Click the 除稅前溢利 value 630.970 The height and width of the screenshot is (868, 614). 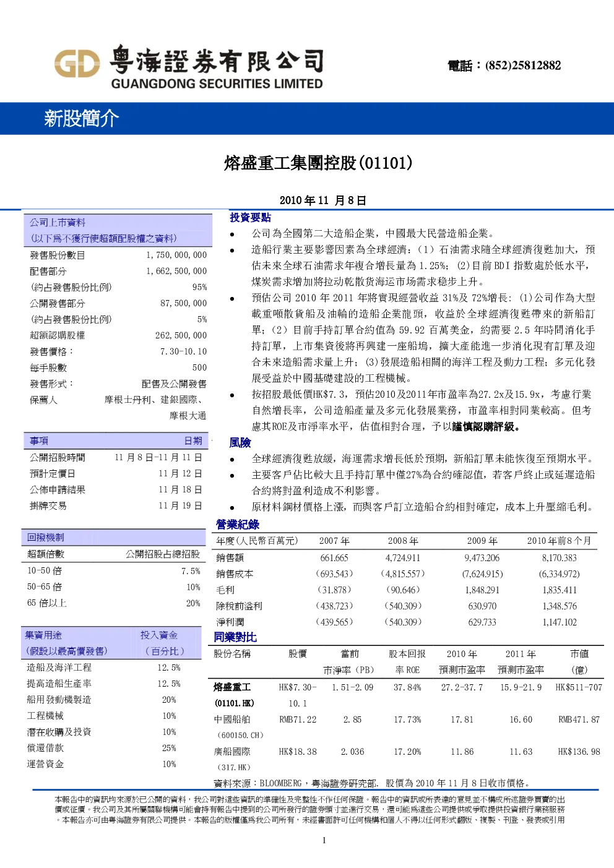pos(482,606)
